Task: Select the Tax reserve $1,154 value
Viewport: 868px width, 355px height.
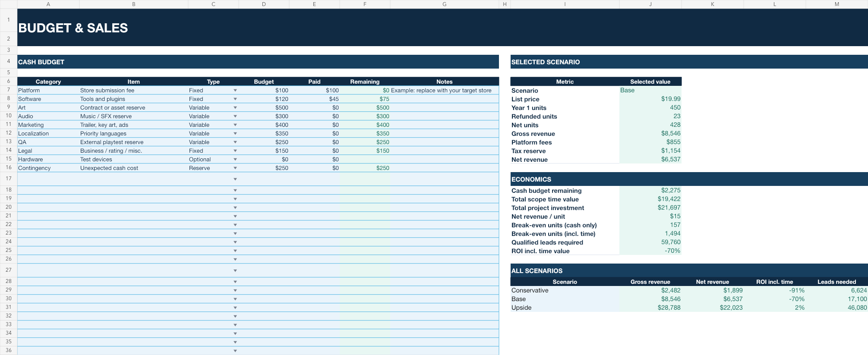Action: click(650, 151)
